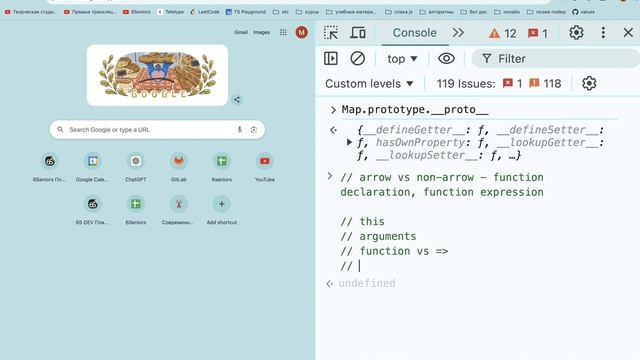Open the Gmail link
This screenshot has width=640, height=360.
pos(241,32)
